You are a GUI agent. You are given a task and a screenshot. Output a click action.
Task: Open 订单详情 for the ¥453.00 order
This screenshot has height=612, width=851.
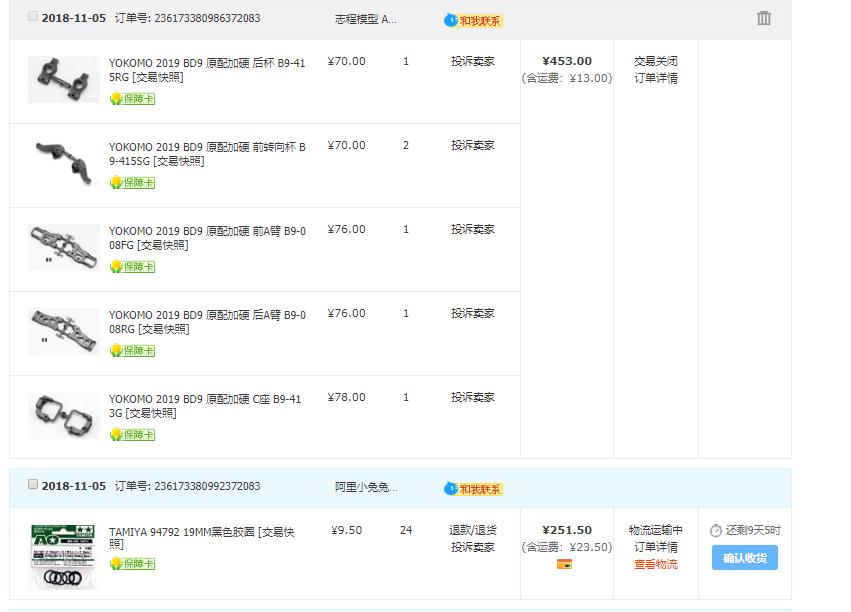point(656,78)
